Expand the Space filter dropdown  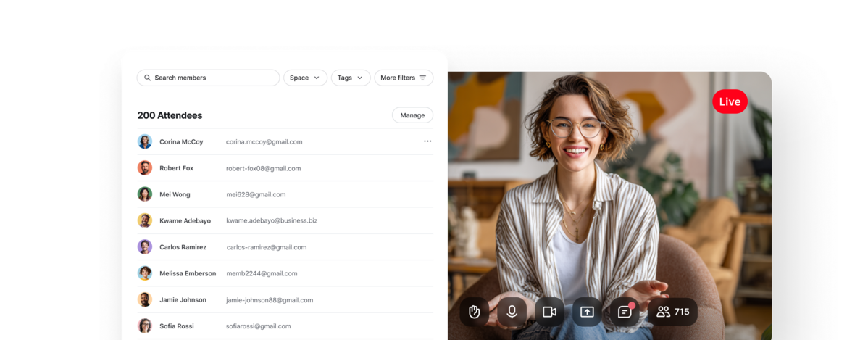point(305,78)
